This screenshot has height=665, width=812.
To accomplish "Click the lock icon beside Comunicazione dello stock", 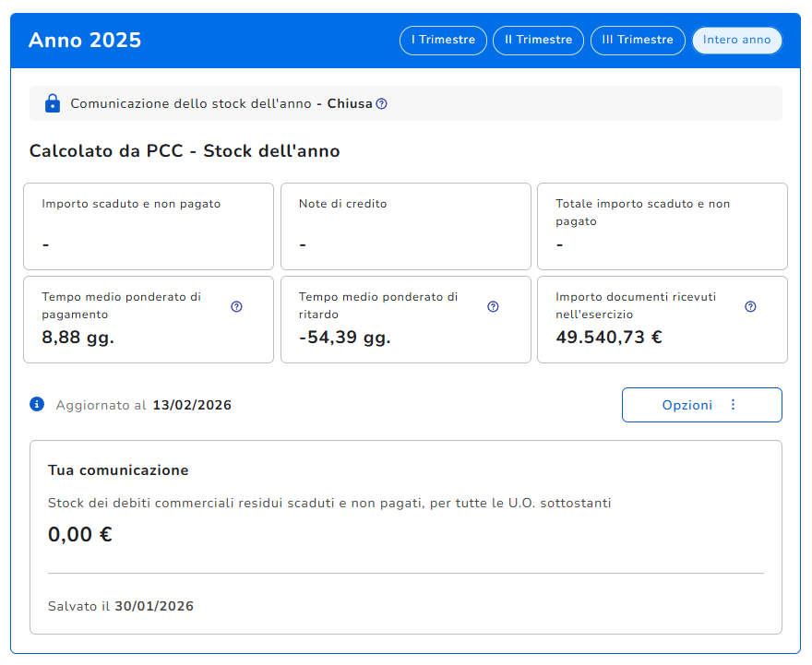I will pyautogui.click(x=53, y=103).
